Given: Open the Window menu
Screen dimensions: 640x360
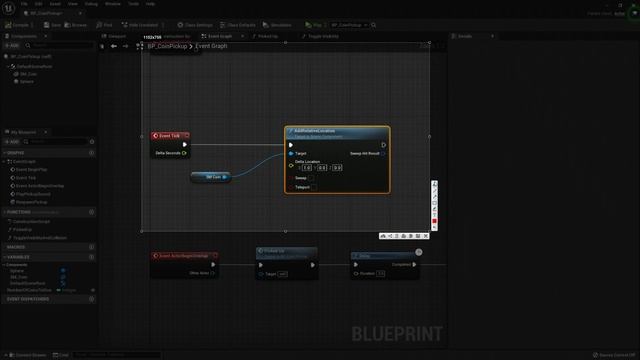Looking at the screenshot, I should click(x=113, y=4).
